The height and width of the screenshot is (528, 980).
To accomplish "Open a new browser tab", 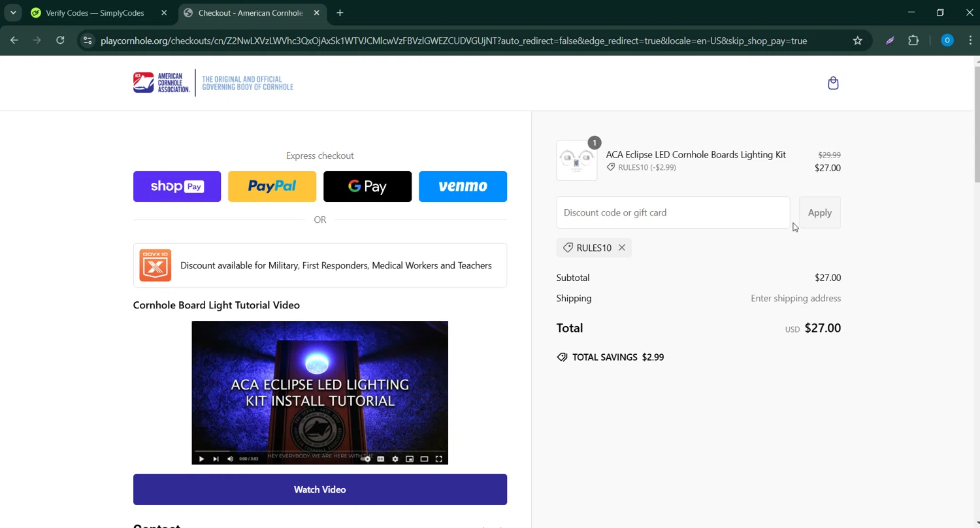I will point(340,12).
